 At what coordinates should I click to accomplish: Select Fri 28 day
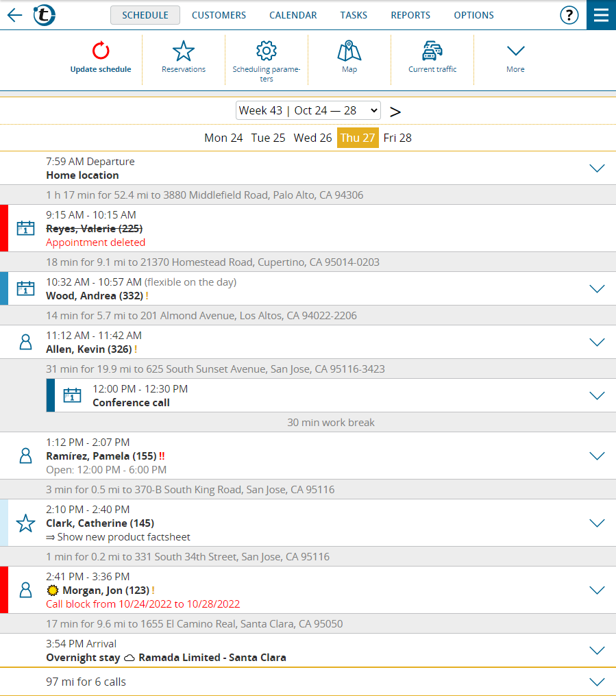(x=397, y=138)
